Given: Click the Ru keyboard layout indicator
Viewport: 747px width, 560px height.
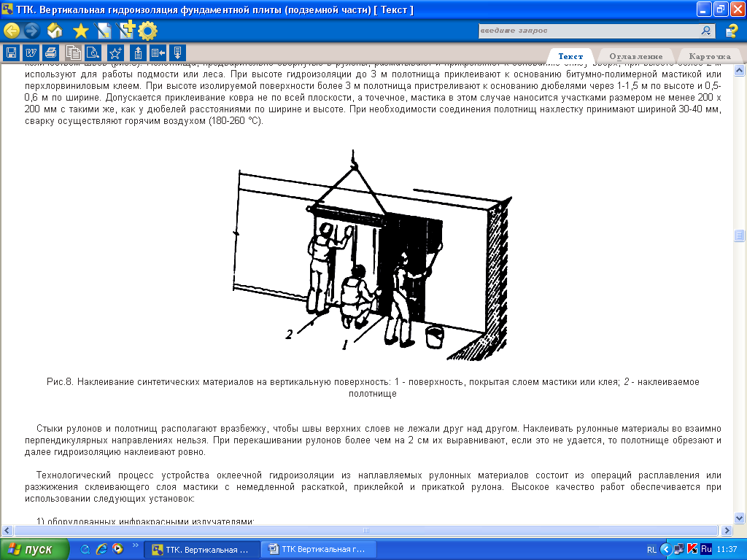Looking at the screenshot, I should click(706, 549).
